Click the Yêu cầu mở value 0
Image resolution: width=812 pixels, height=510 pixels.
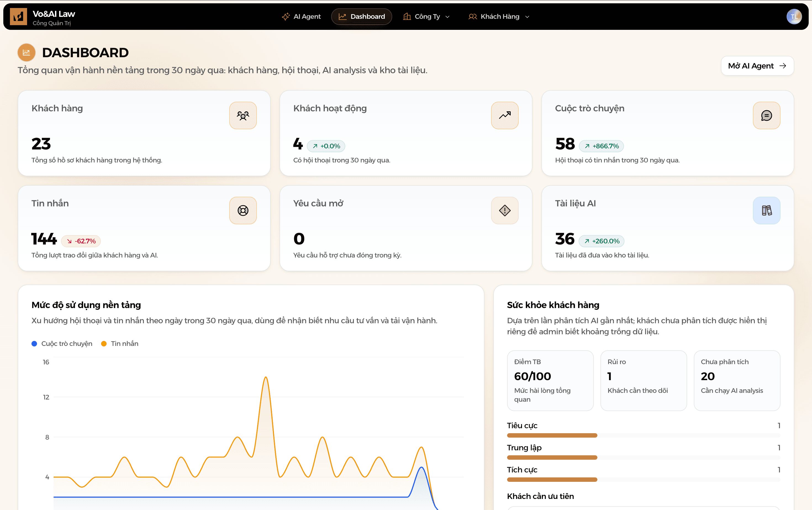[x=299, y=239]
